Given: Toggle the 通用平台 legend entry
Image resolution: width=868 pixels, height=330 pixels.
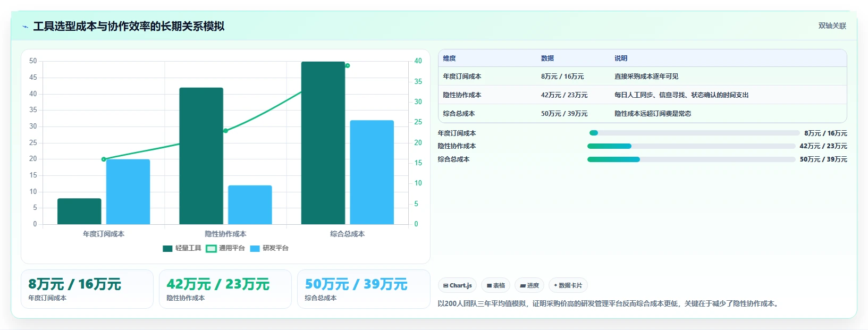Looking at the screenshot, I should (x=225, y=248).
